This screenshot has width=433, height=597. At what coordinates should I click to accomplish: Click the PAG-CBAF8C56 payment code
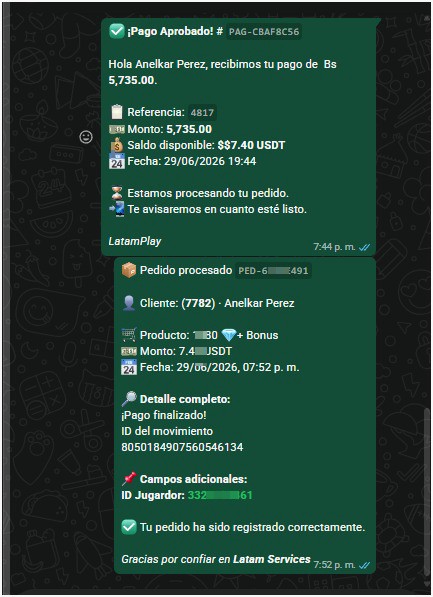coord(264,32)
